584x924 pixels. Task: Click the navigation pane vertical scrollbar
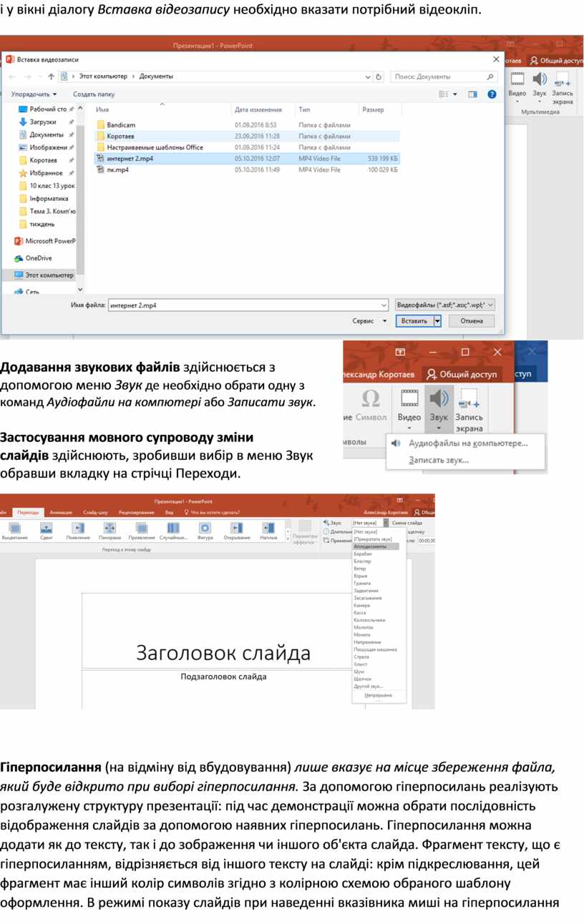click(x=80, y=198)
